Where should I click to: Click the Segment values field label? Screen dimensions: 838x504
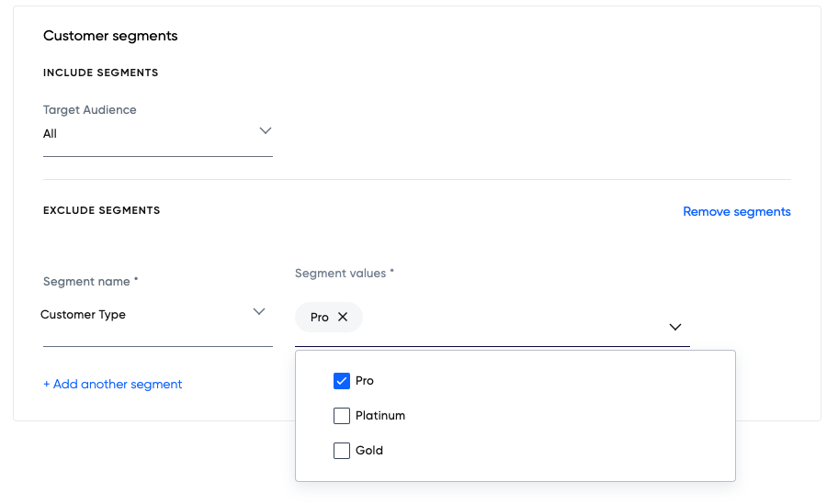[344, 274]
